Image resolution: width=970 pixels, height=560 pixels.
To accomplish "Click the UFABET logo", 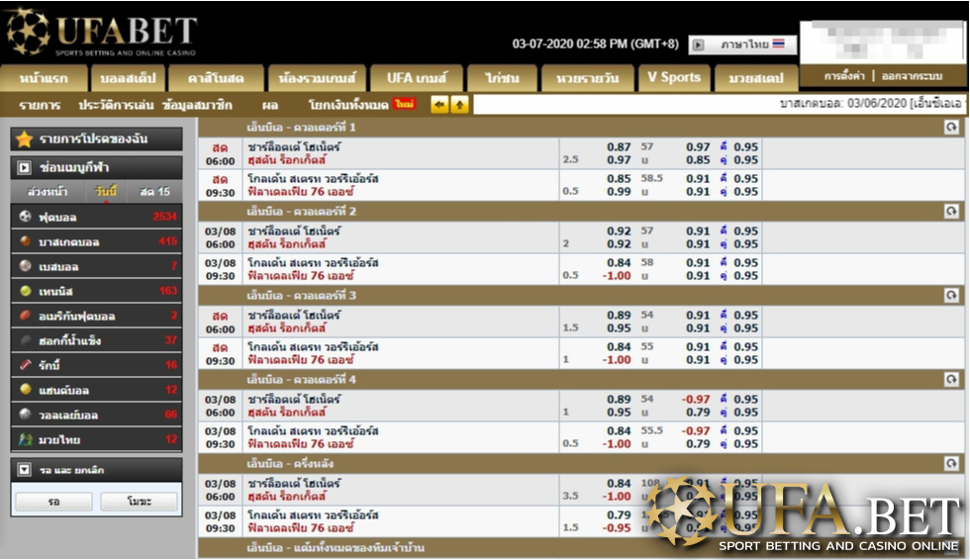I will tap(102, 33).
